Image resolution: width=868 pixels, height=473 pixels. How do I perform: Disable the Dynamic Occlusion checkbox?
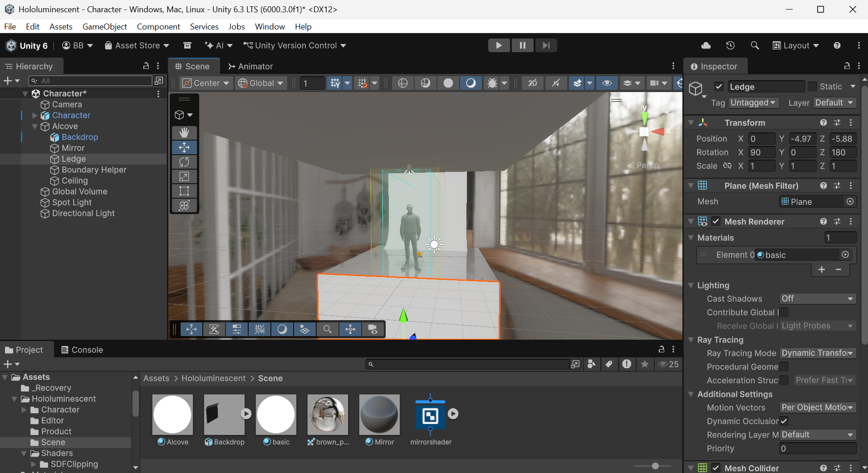[x=784, y=421]
